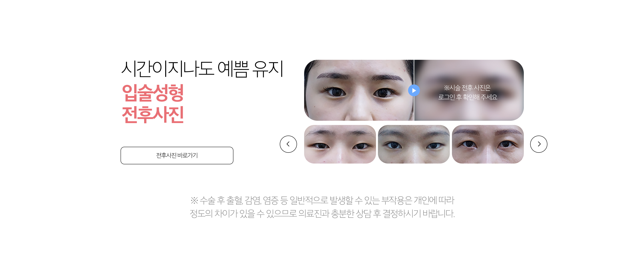Click the pink 전후사진 title line
Screen dimensions: 644x270
(153, 115)
